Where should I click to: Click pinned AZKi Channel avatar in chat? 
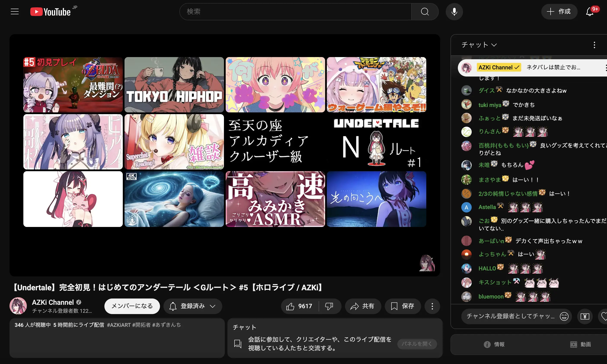click(x=466, y=68)
